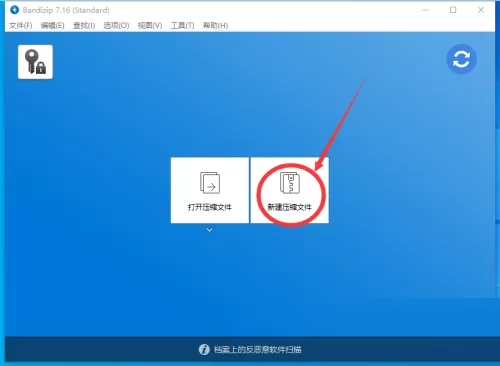This screenshot has height=366, width=500.
Task: Click the 新建压缩文件 button
Action: click(289, 190)
